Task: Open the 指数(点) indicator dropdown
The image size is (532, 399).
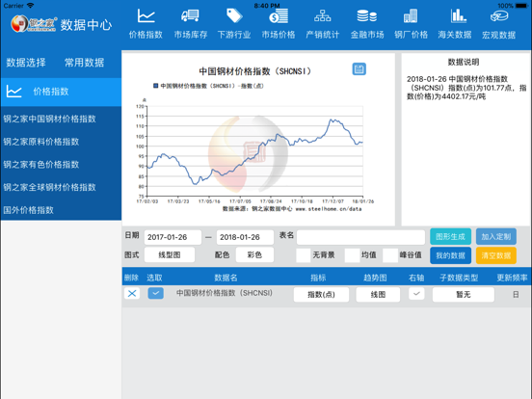Action: pyautogui.click(x=321, y=295)
